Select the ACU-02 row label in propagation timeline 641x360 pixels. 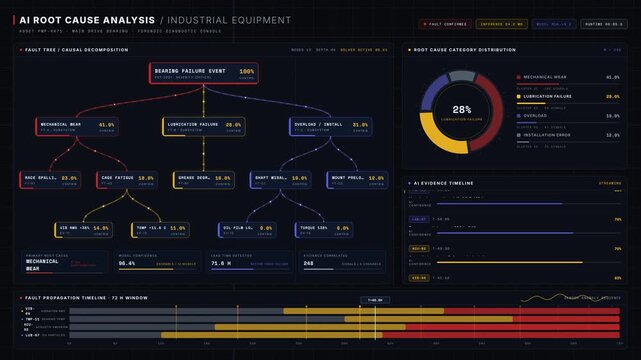(28, 327)
